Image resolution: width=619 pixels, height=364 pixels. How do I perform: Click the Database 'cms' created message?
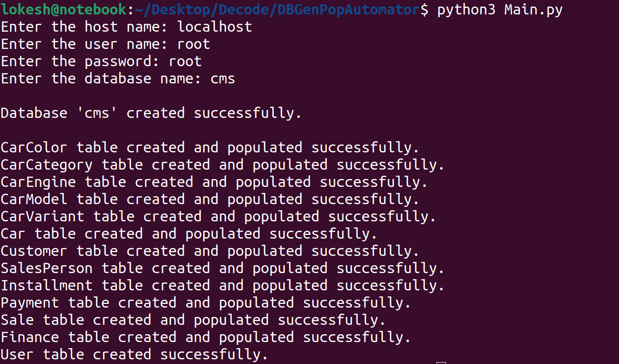151,113
